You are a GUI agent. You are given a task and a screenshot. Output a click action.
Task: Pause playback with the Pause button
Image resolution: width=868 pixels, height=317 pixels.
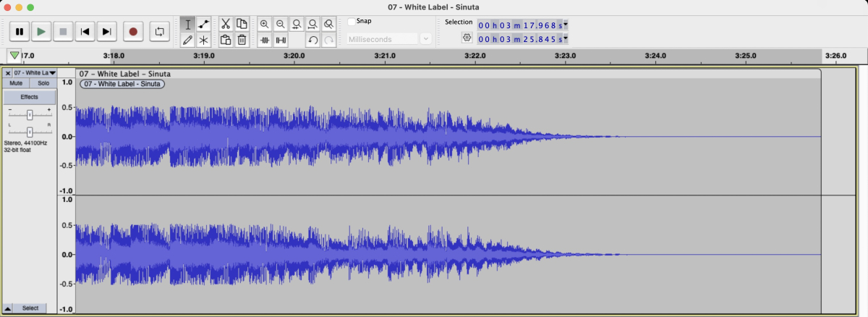[20, 32]
